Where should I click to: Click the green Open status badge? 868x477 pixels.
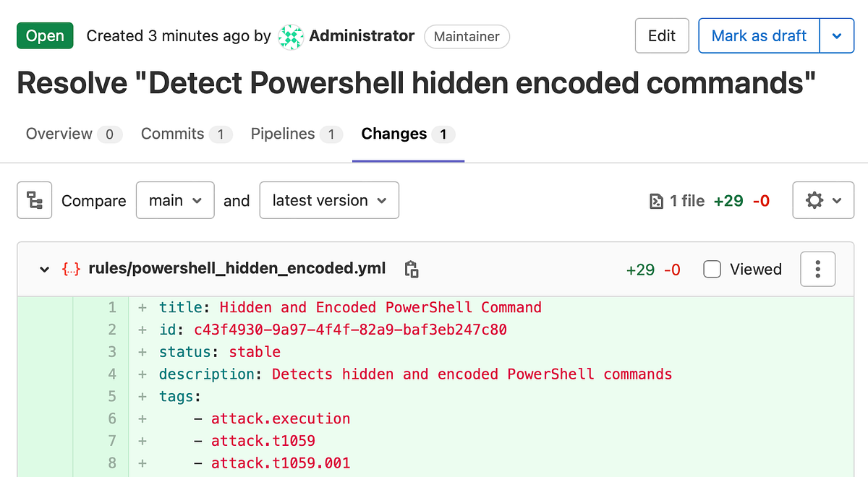coord(44,35)
